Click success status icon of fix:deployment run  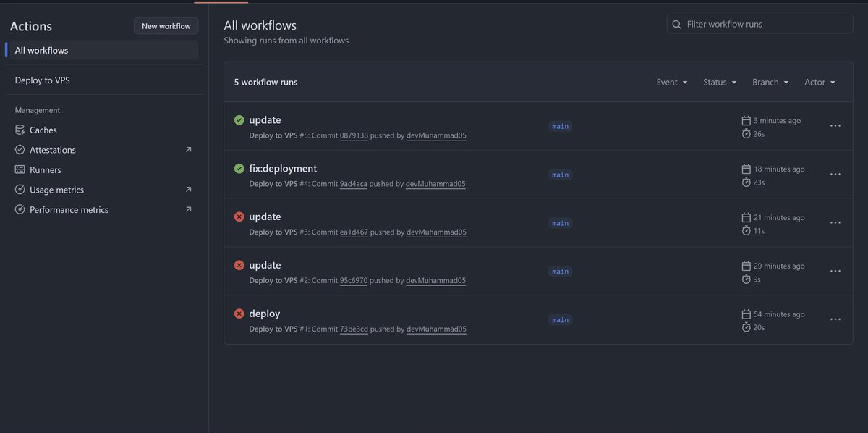(239, 169)
